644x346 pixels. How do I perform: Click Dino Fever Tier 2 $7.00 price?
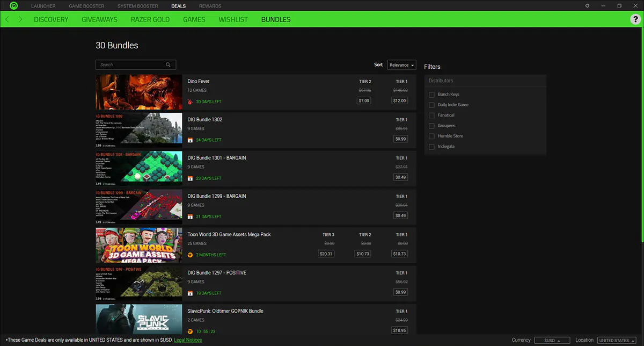coord(364,100)
